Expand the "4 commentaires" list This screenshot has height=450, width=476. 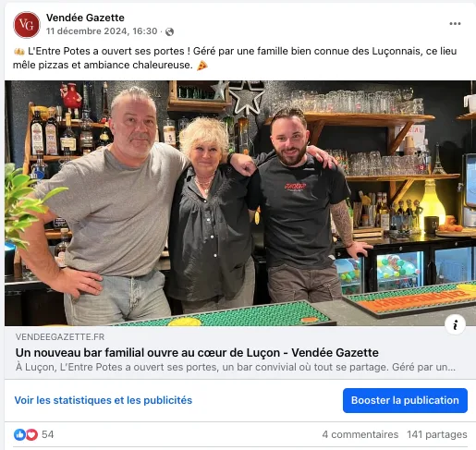tap(360, 434)
